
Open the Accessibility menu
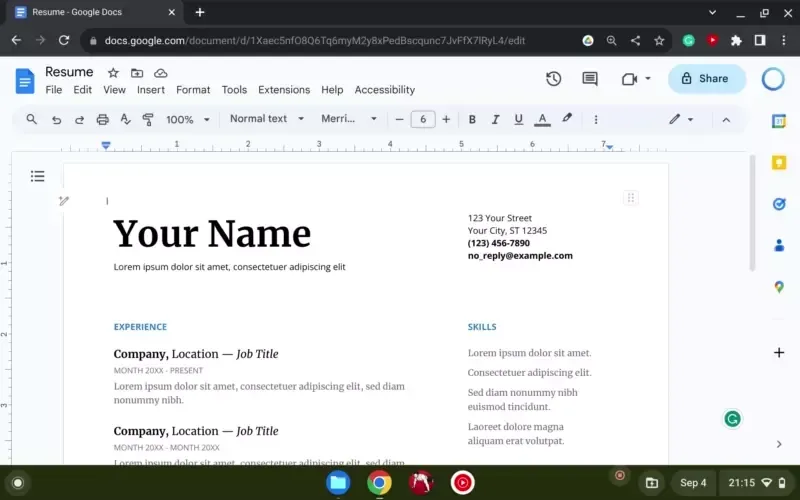coord(385,90)
